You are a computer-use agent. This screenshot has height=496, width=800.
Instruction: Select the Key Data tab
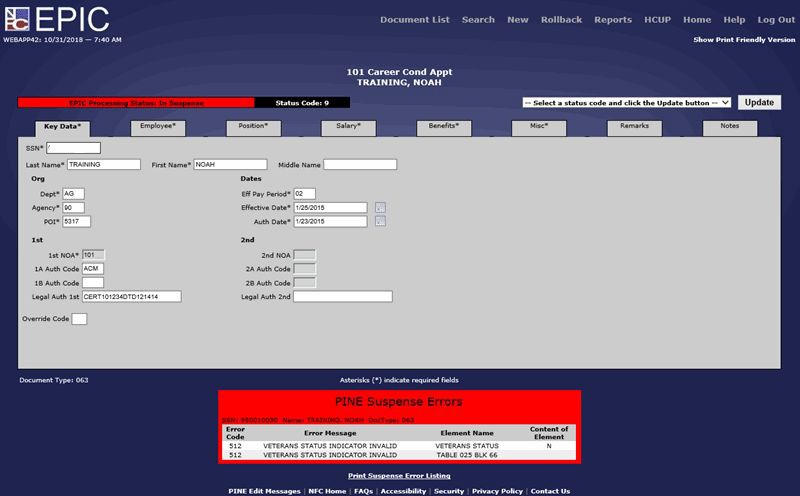point(62,128)
